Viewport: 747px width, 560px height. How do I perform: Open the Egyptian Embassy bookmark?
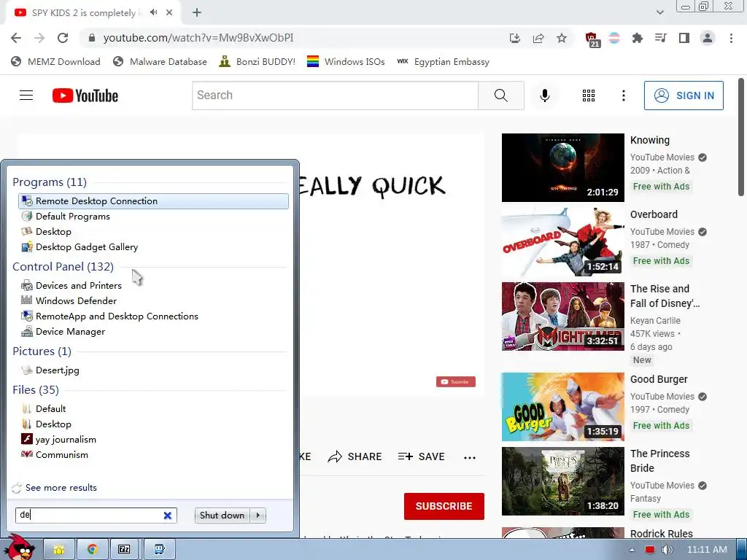click(x=443, y=61)
